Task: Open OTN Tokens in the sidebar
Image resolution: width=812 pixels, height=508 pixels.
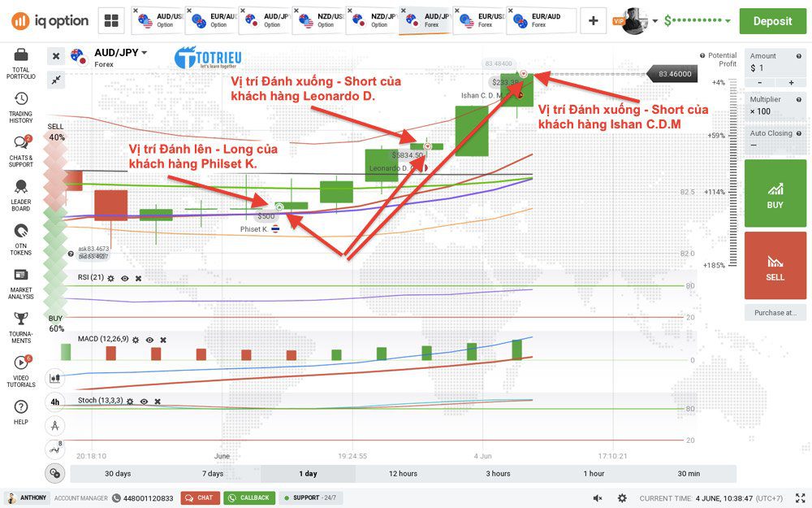Action: coord(21,239)
